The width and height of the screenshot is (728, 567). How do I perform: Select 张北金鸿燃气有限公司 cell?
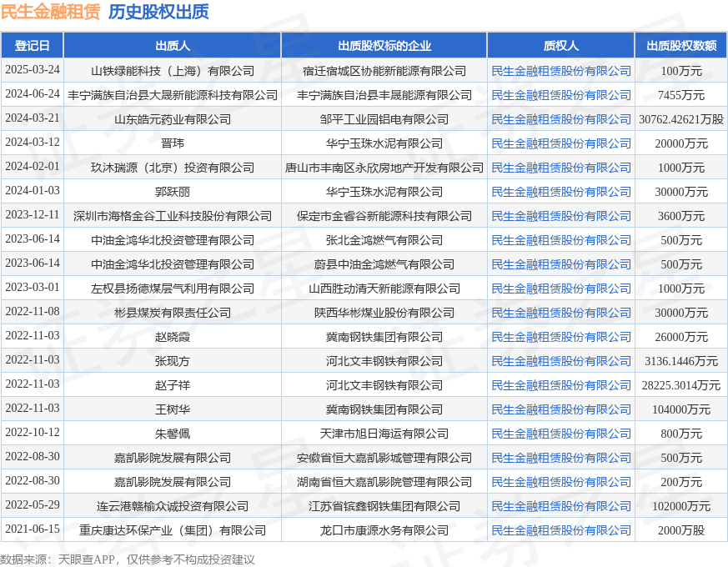pyautogui.click(x=384, y=240)
